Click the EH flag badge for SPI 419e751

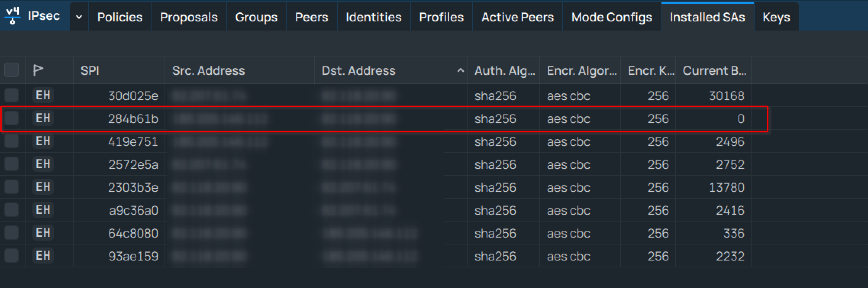pyautogui.click(x=43, y=141)
